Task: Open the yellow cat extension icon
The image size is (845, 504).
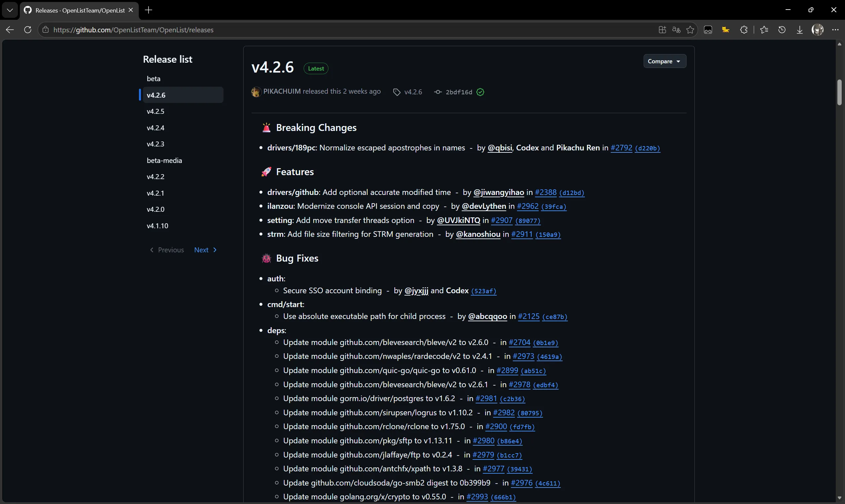Action: click(726, 30)
